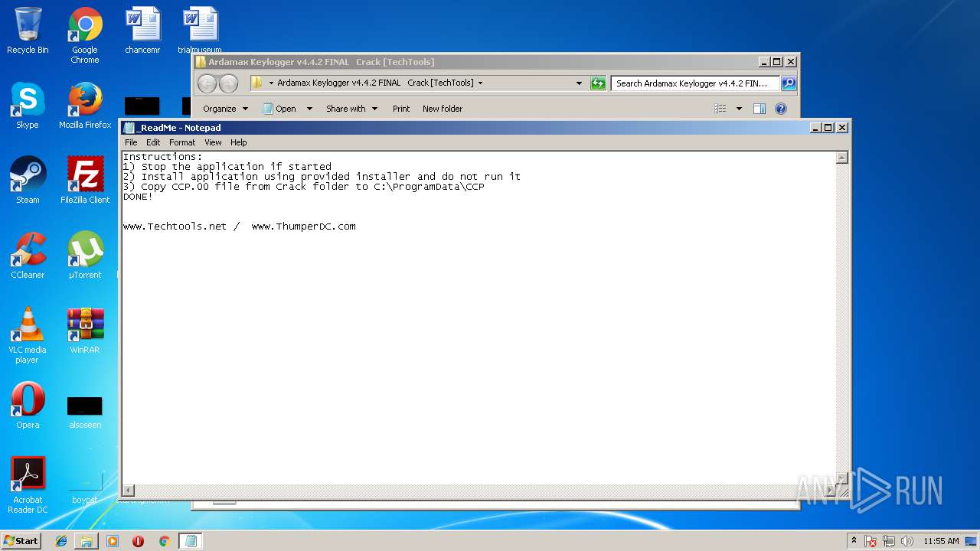The height and width of the screenshot is (551, 980).
Task: Select the chancemr Word document icon
Action: (142, 31)
